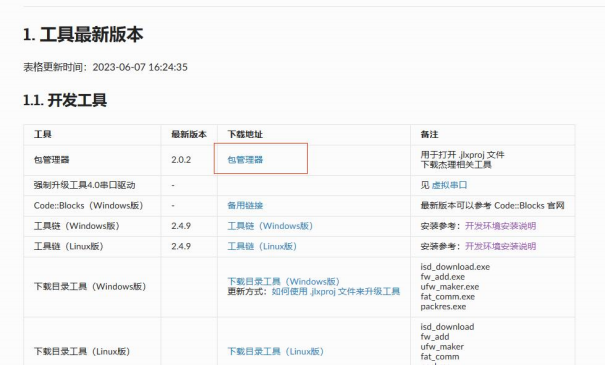Viewport: 605px width, 365px height.
Task: Click the heading 1.1. 开发工具
Action: [65, 101]
